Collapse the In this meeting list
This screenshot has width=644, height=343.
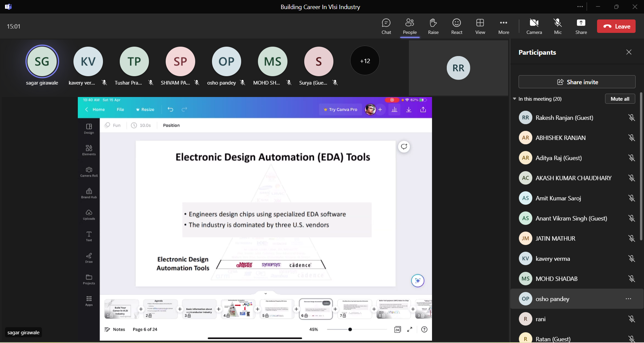click(x=514, y=99)
